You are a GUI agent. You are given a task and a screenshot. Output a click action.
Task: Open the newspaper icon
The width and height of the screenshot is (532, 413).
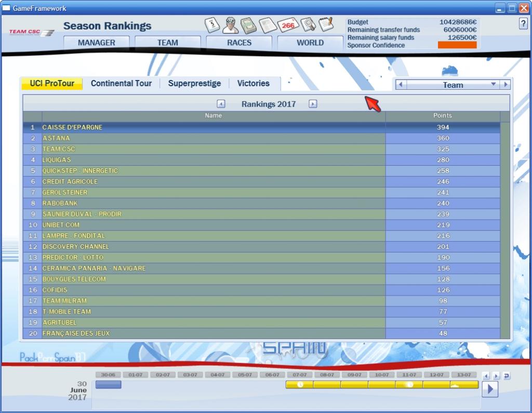[x=268, y=24]
